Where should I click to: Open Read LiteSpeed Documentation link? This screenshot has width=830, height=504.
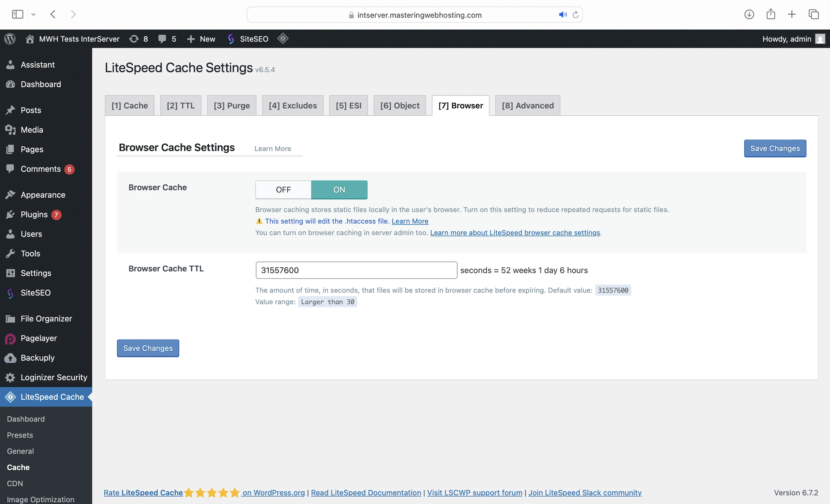(x=366, y=492)
